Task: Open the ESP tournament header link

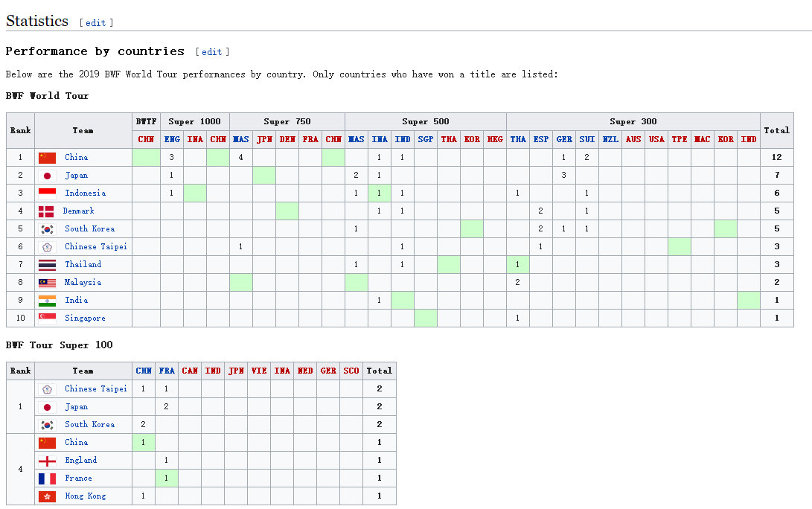Action: click(541, 139)
